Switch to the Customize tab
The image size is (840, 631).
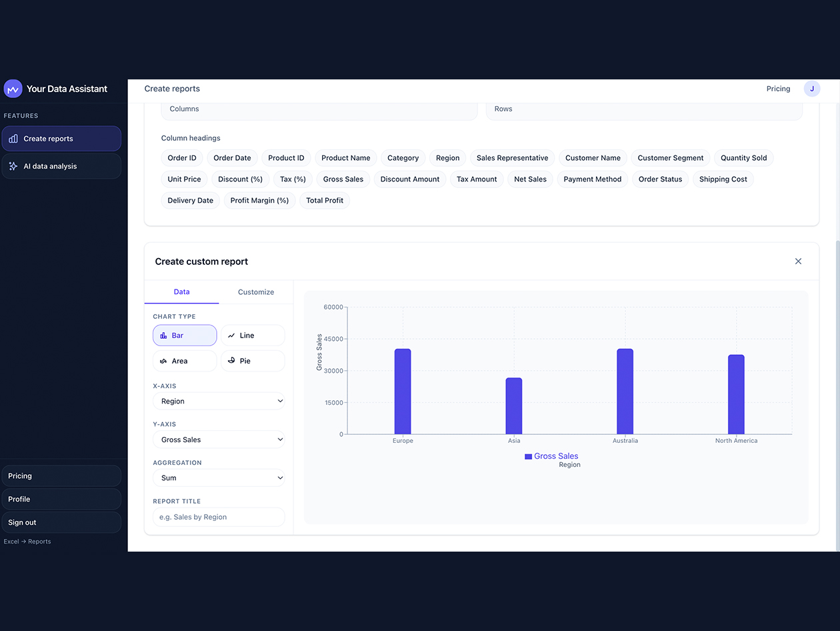point(256,291)
